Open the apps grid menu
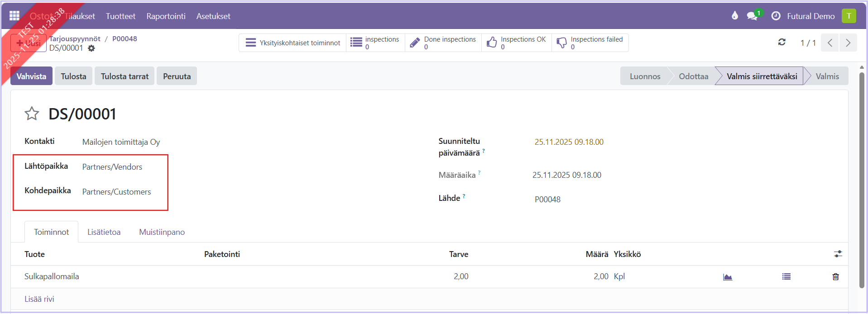 (x=14, y=16)
